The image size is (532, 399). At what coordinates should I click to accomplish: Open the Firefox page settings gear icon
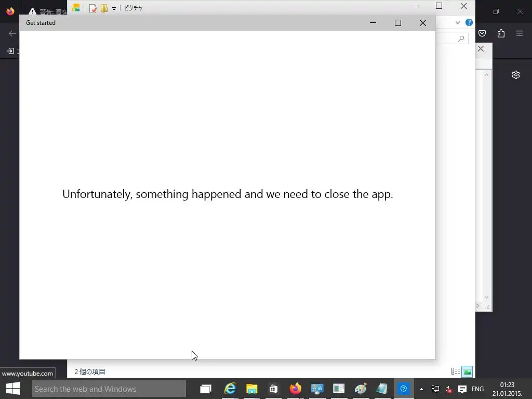point(516,75)
